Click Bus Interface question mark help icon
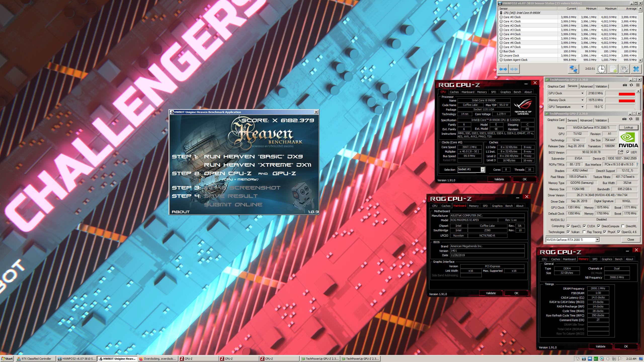644x362 pixels. [x=637, y=164]
